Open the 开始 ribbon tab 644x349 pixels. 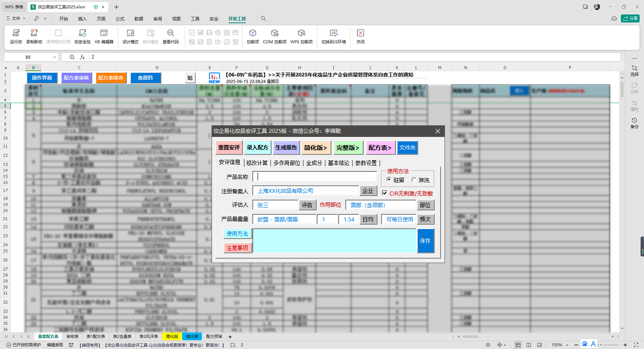click(x=64, y=19)
